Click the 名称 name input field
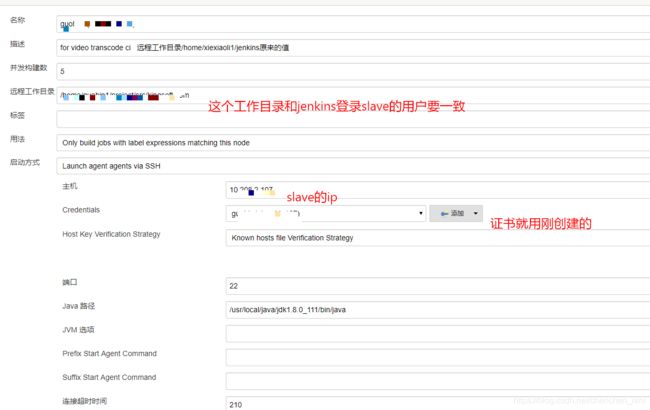Screen dimensions: 650x410 click(350, 22)
